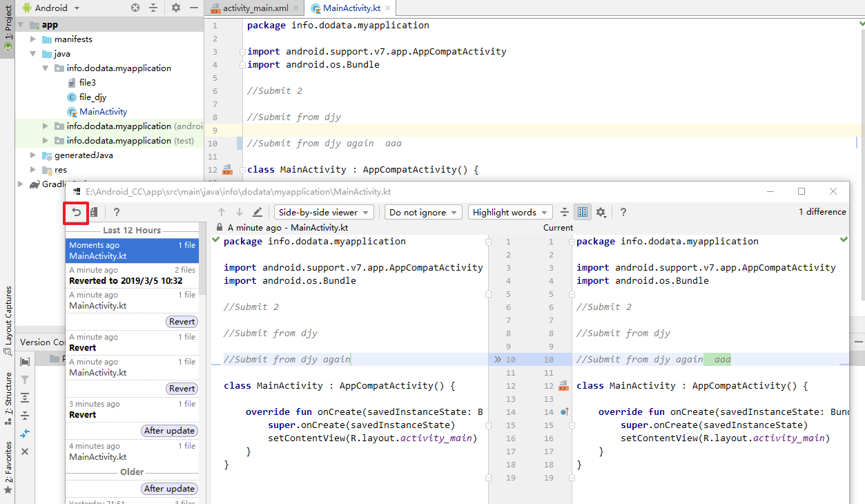Open the Side-by-side viewer dropdown
Image resolution: width=865 pixels, height=504 pixels.
pyautogui.click(x=324, y=213)
